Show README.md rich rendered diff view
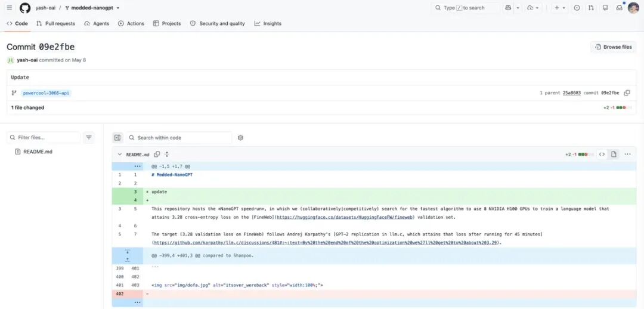The width and height of the screenshot is (644, 309). coord(614,154)
